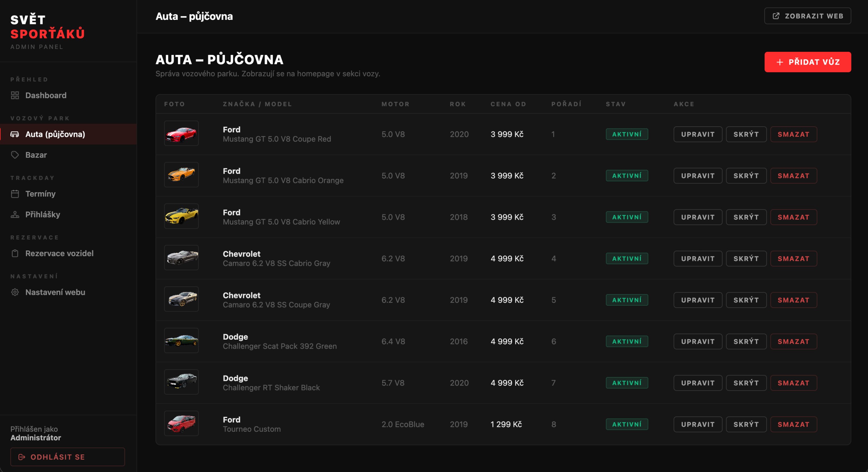Delete the Ford Tourneo Custom car

click(793, 424)
